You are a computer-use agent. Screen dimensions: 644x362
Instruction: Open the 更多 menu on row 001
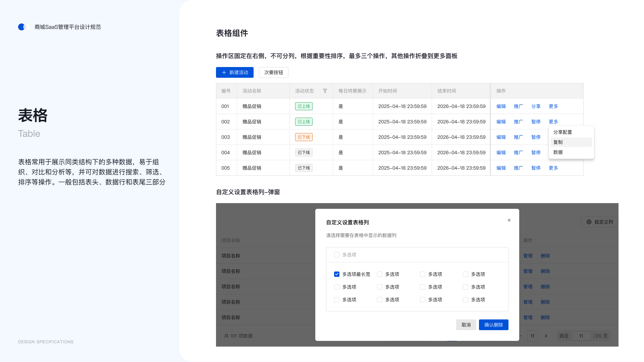(553, 106)
